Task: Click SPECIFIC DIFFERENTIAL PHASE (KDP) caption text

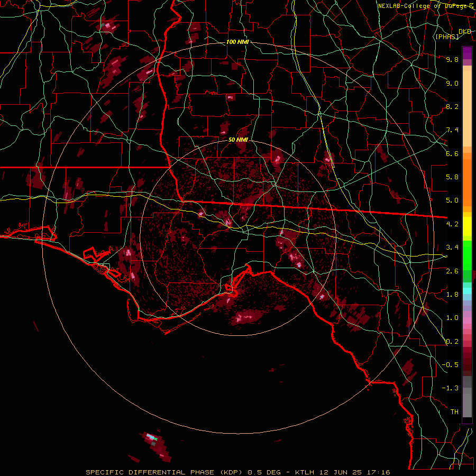Action: tap(165, 472)
